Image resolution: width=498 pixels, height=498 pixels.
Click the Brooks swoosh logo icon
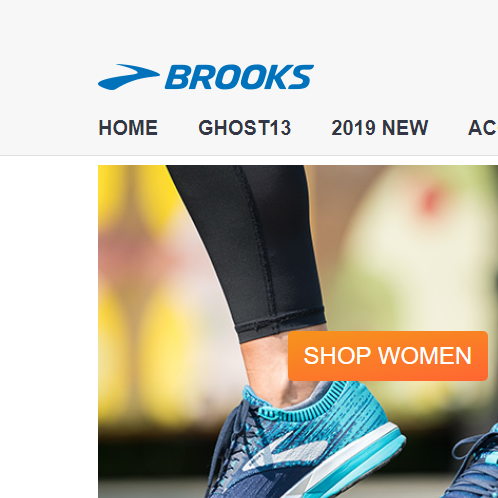(x=129, y=77)
